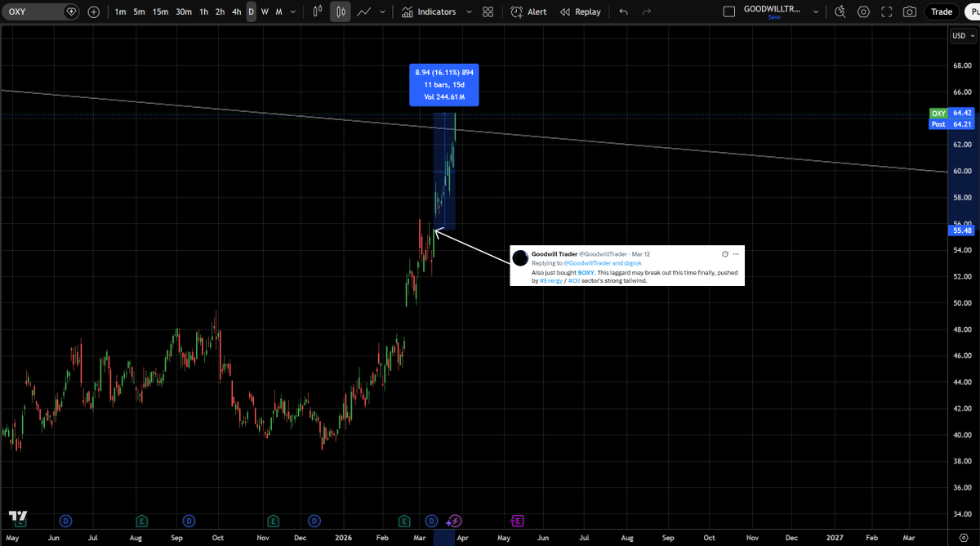Switch to the 2h timeframe
980x546 pixels.
pos(220,12)
